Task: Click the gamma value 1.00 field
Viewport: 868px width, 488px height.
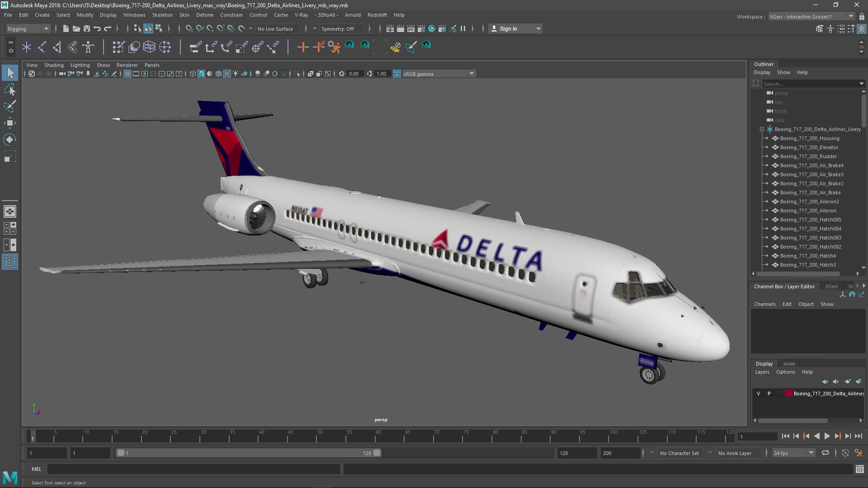Action: [382, 74]
